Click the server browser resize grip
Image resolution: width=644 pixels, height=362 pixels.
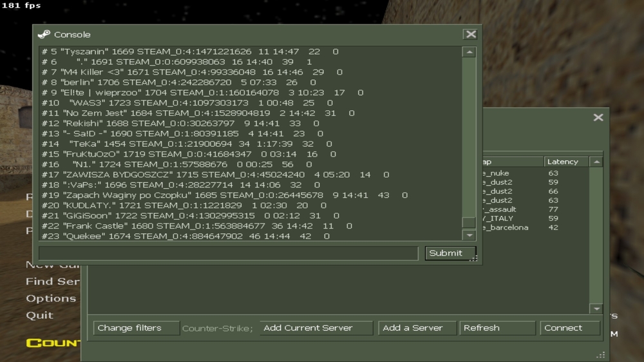pos(601,355)
